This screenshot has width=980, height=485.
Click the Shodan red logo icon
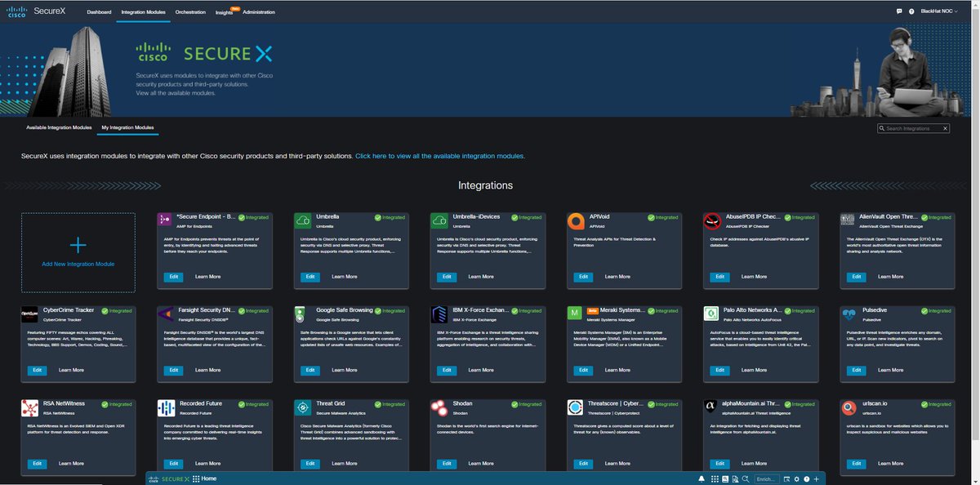pos(438,407)
